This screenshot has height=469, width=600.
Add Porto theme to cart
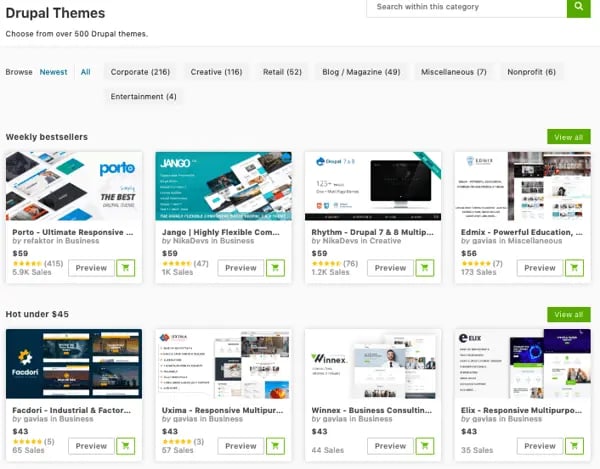coord(126,268)
